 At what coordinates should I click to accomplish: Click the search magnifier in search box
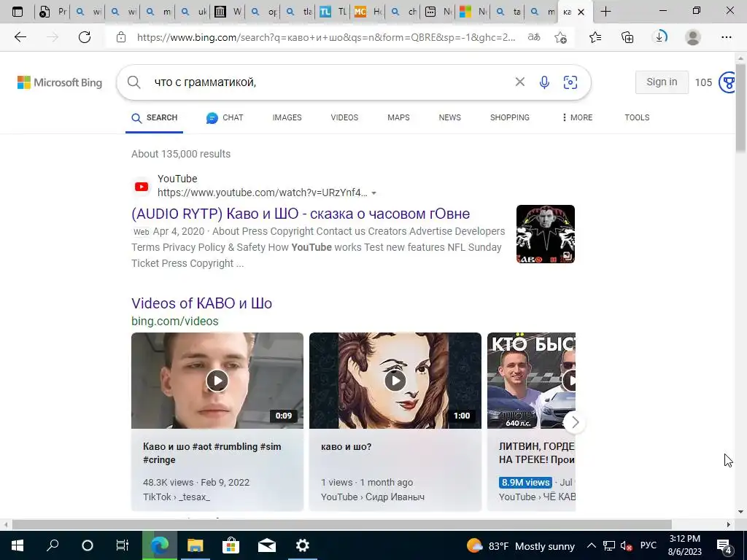click(134, 82)
